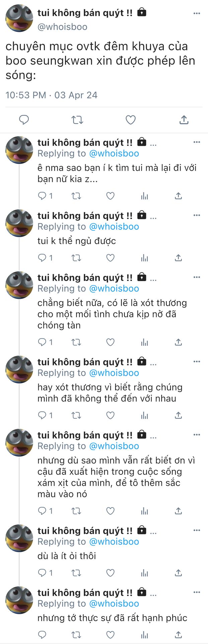Click @whoisboo link above 'nhưng tớ thực sự' reply

click(114, 603)
